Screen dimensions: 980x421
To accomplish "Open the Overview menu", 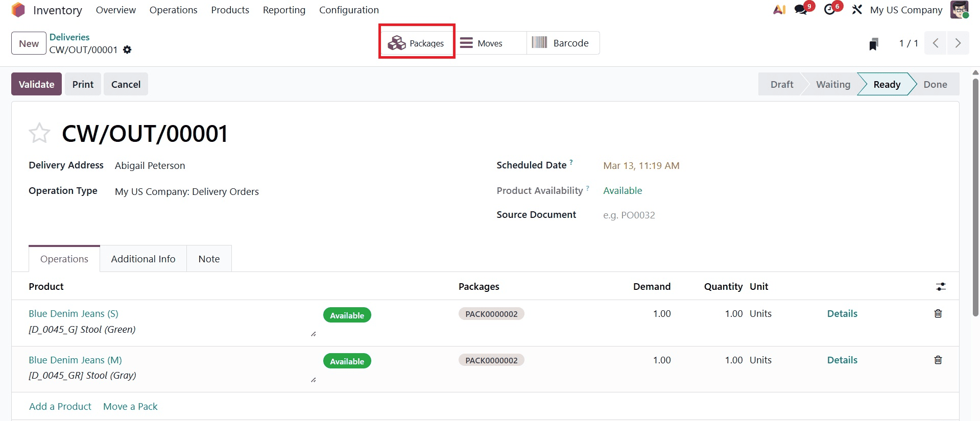I will pyautogui.click(x=116, y=10).
